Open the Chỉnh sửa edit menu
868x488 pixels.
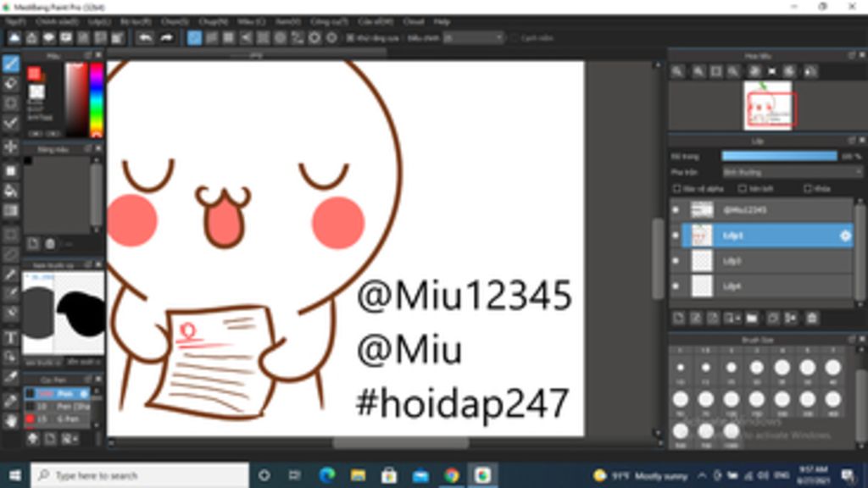point(57,21)
